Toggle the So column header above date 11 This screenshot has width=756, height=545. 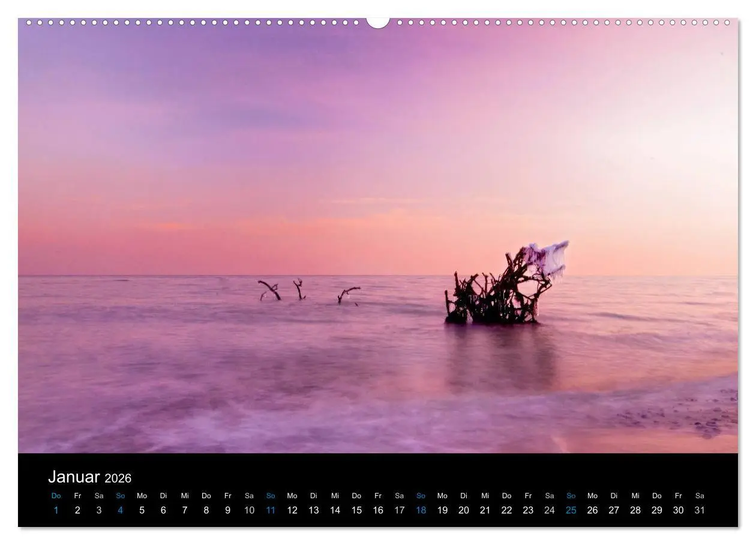point(270,496)
